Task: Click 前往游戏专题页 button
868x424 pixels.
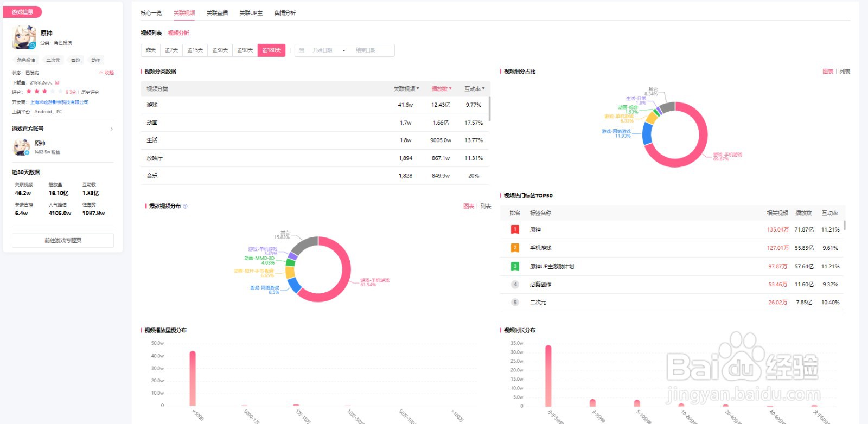Action: 63,240
